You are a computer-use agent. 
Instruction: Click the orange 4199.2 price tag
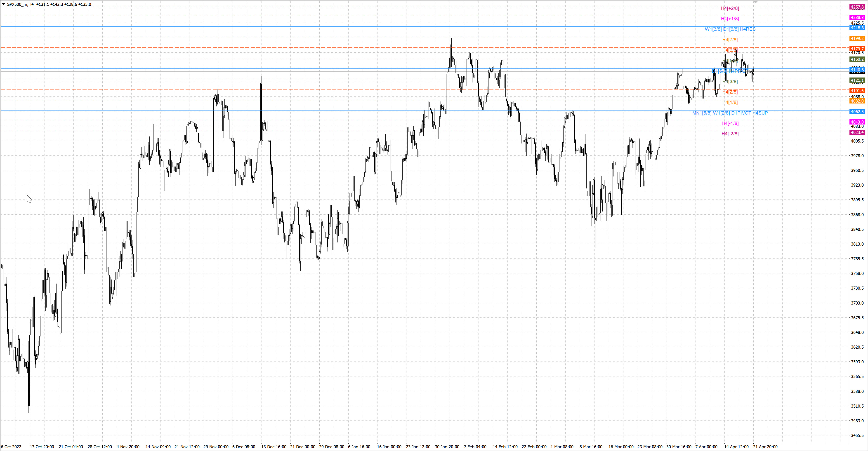pyautogui.click(x=857, y=38)
